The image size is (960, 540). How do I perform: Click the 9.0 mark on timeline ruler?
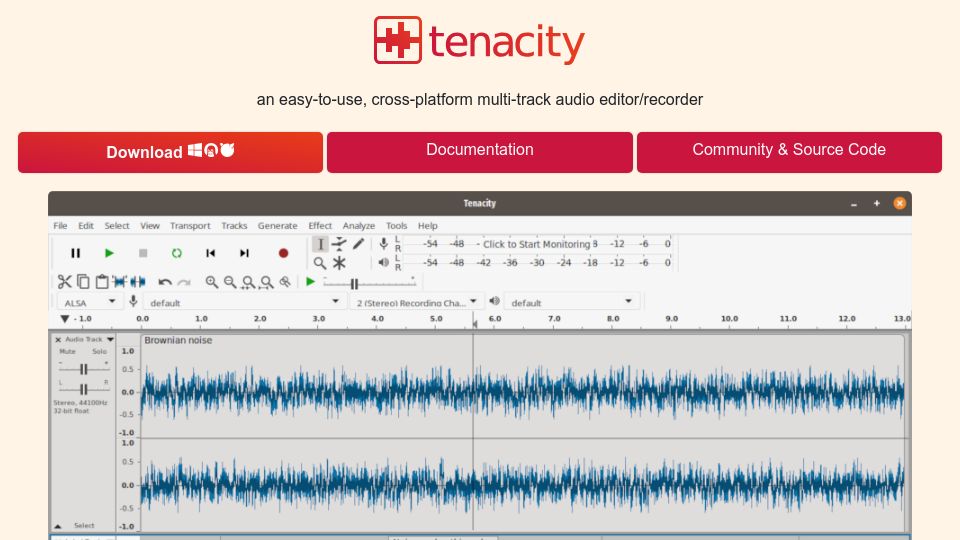(x=672, y=318)
